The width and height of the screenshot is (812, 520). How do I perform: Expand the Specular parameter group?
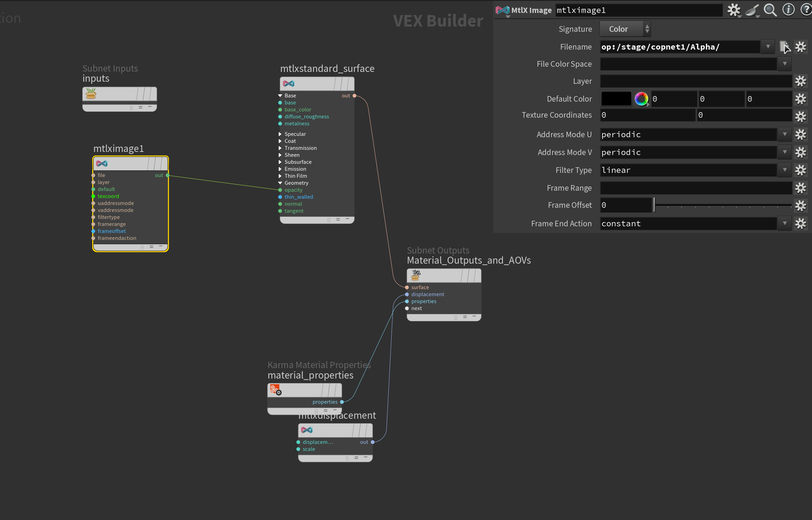coord(280,134)
